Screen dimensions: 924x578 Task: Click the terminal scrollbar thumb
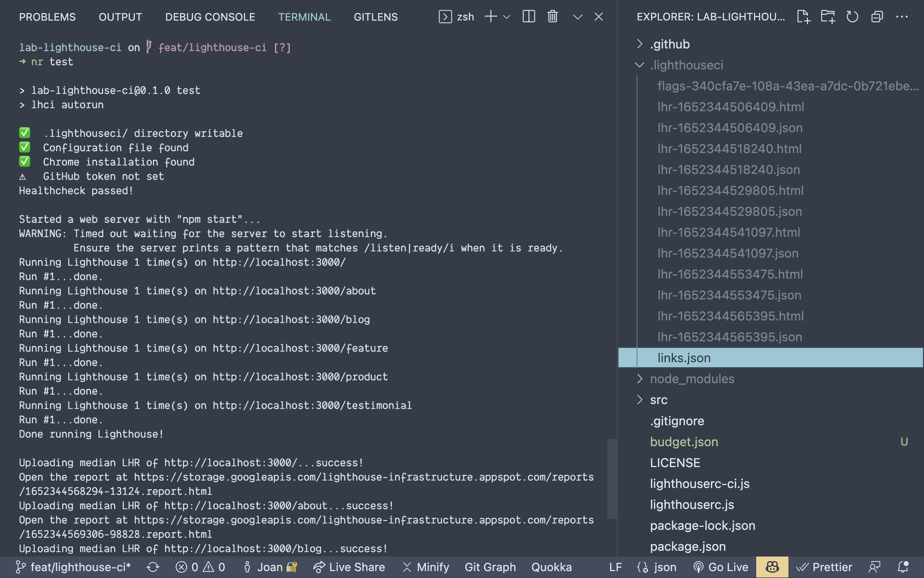612,478
